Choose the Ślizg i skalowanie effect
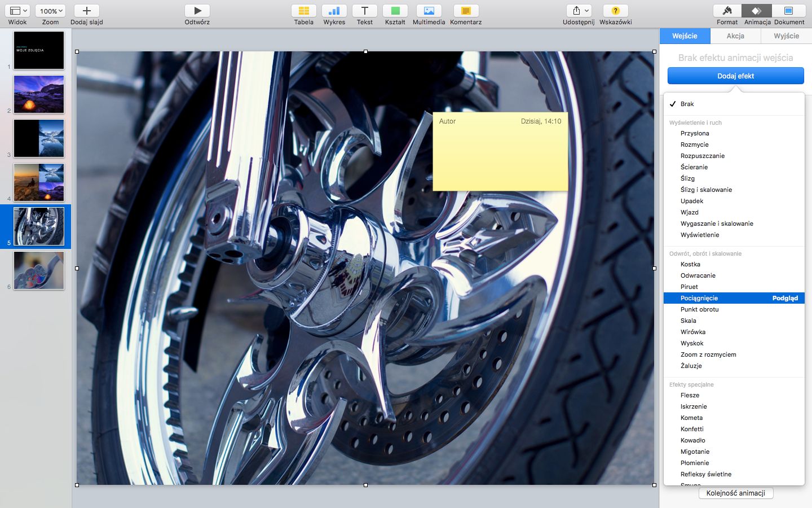 (734, 190)
